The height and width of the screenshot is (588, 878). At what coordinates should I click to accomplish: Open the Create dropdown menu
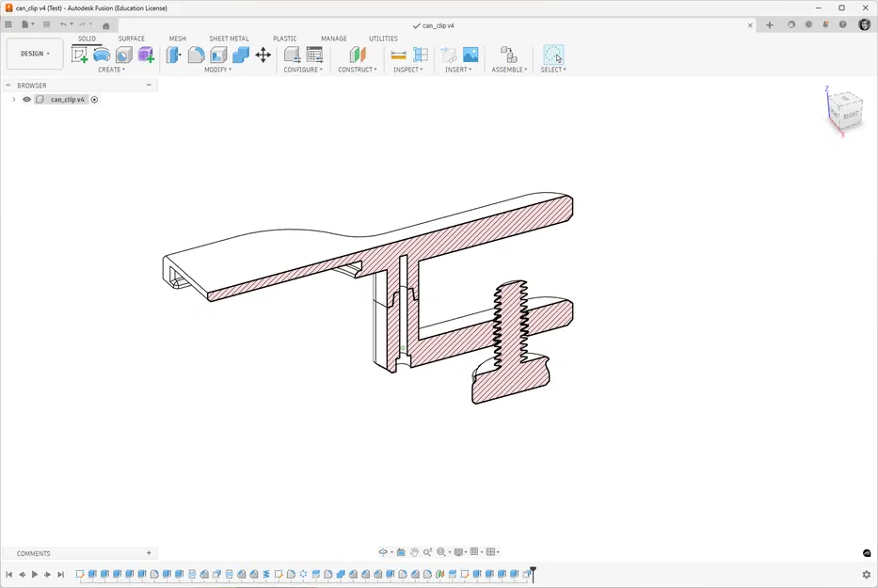(x=112, y=69)
